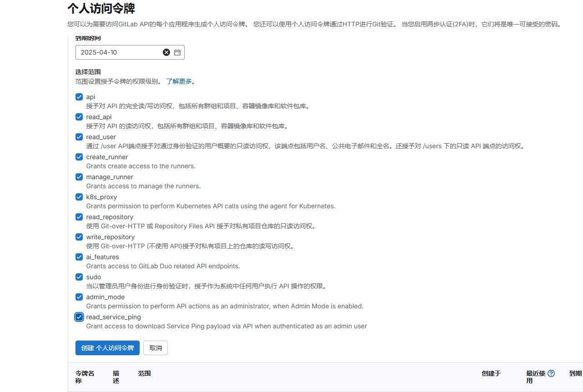Deselect the manage_runner scope

click(79, 177)
